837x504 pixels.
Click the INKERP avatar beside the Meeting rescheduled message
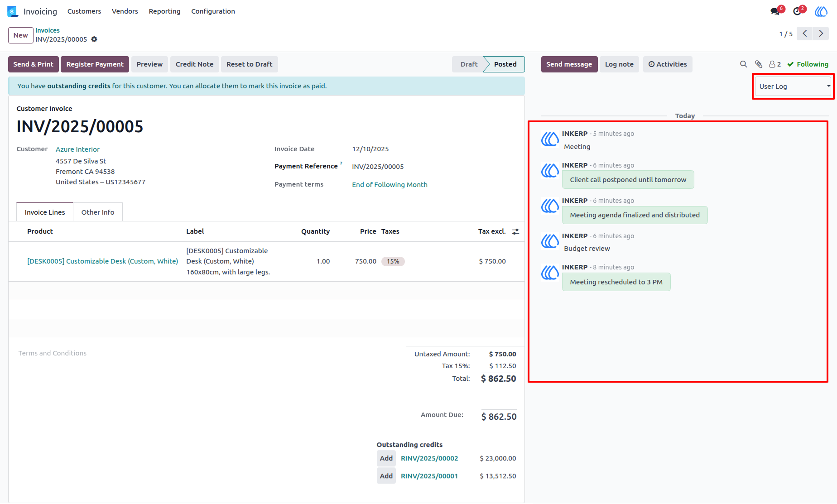coord(550,273)
